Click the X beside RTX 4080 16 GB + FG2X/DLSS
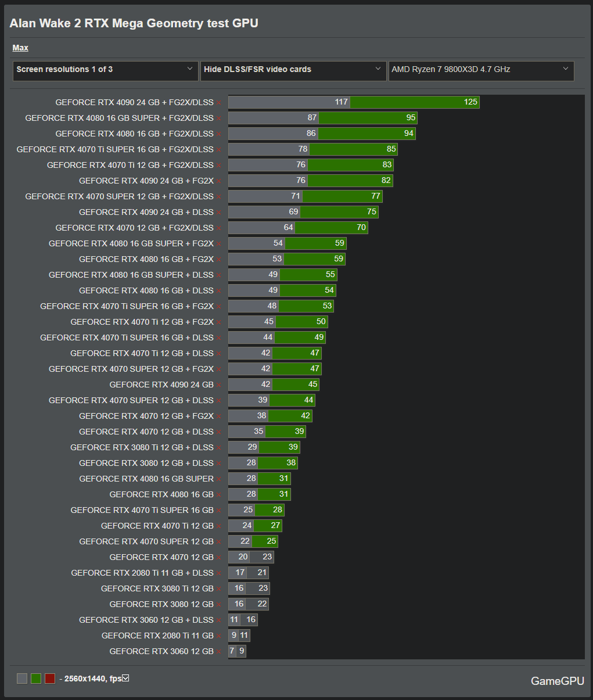Viewport: 593px width, 700px height. (219, 134)
